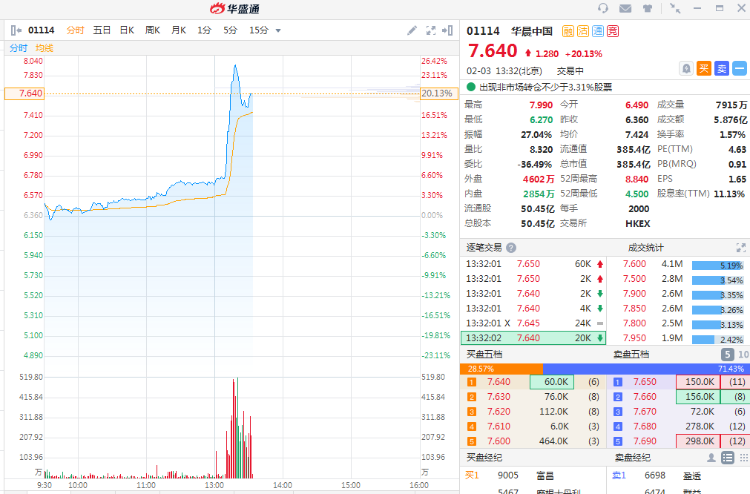The image size is (750, 494).
Task: Click the orange 买 buy button
Action: pyautogui.click(x=704, y=68)
